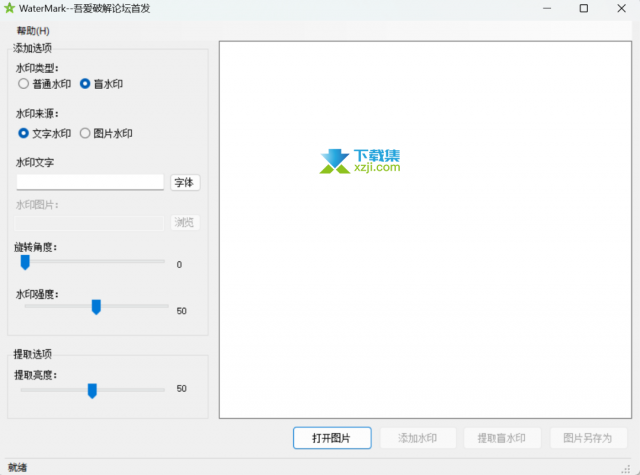Choose 文字水印 as watermark source
Image resolution: width=640 pixels, height=475 pixels.
(44, 133)
